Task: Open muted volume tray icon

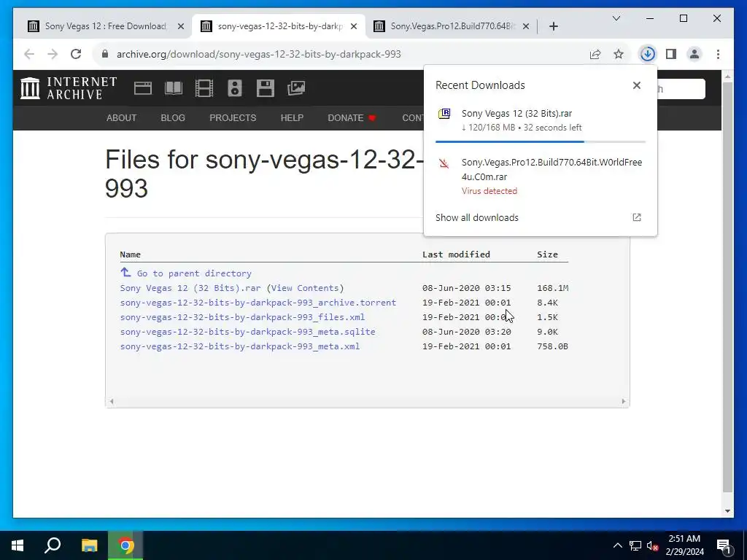Action: pyautogui.click(x=653, y=545)
